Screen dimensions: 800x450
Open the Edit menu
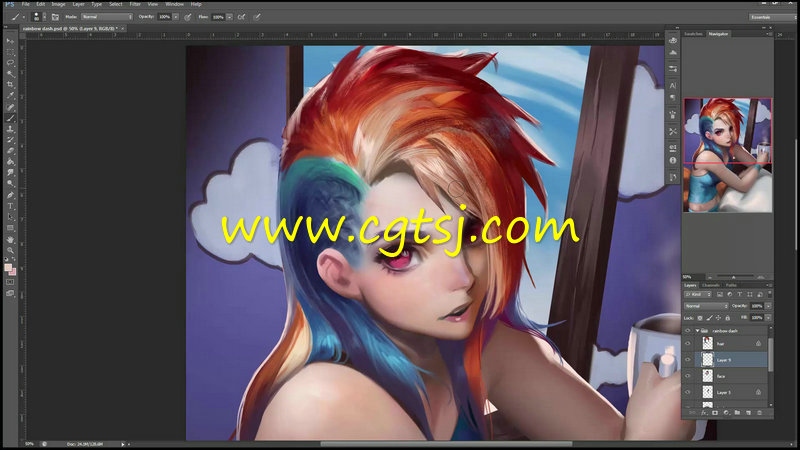click(40, 4)
